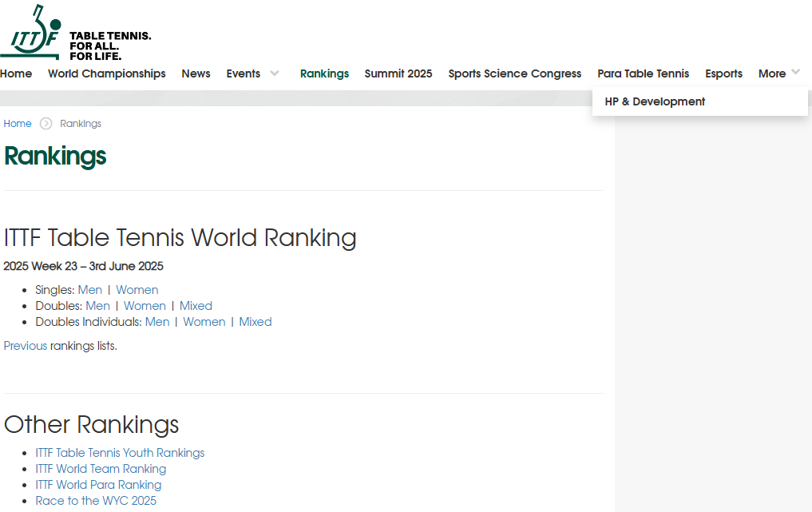Open the More menu label
Screen dimensions: 812x512
[x=772, y=73]
